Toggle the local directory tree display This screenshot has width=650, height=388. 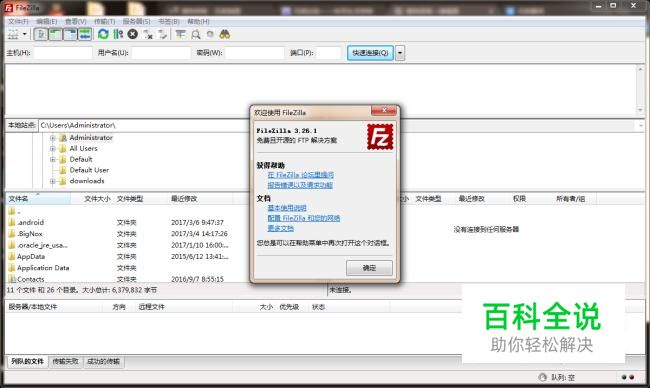click(55, 34)
